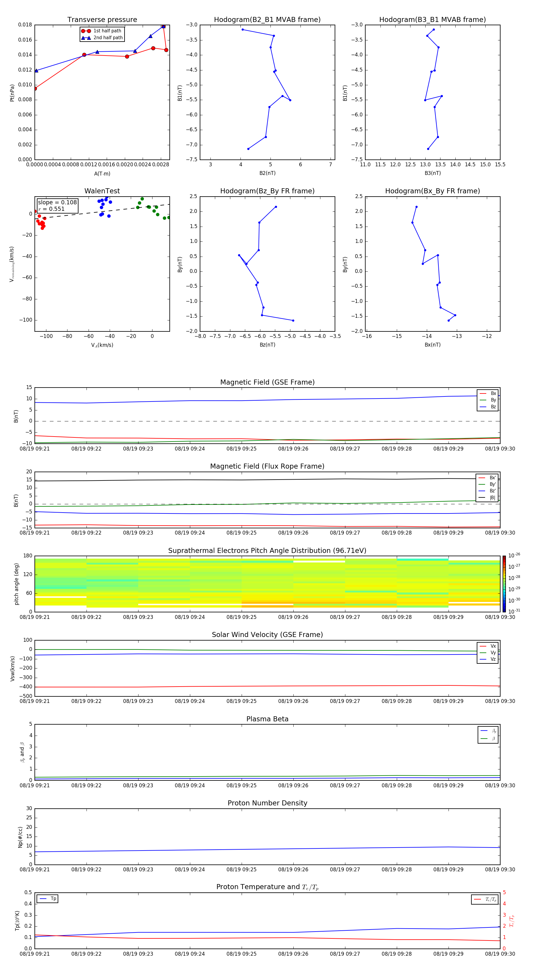Image resolution: width=535 pixels, height=980 pixels.
Task: Click the 'pitch angle (deg)' axis label
Action: [x=16, y=584]
